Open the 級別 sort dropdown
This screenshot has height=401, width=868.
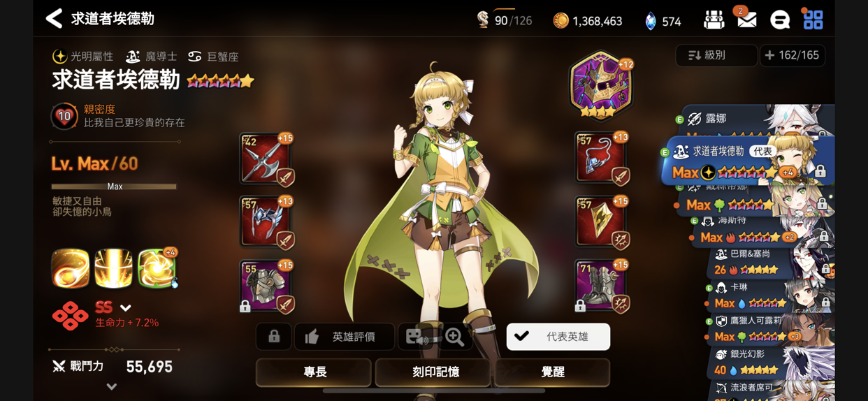coord(716,55)
